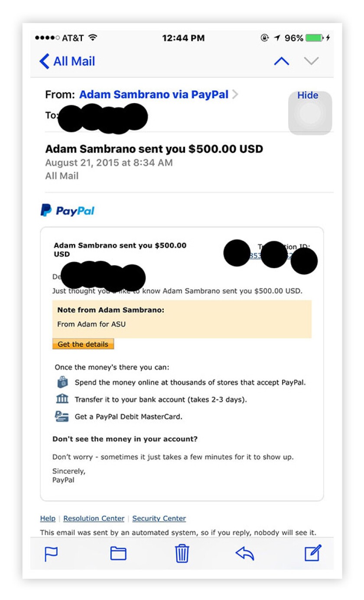
Task: Flag this email with the flag icon
Action: [x=51, y=553]
